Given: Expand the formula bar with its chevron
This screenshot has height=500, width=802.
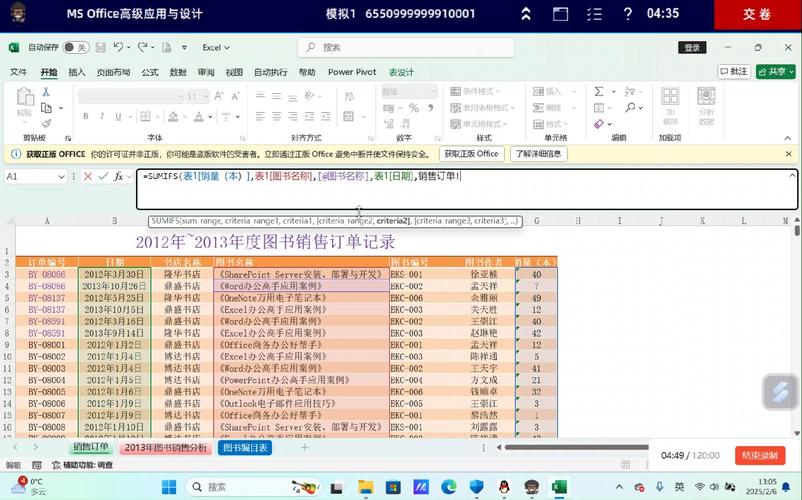Looking at the screenshot, I should [x=792, y=175].
